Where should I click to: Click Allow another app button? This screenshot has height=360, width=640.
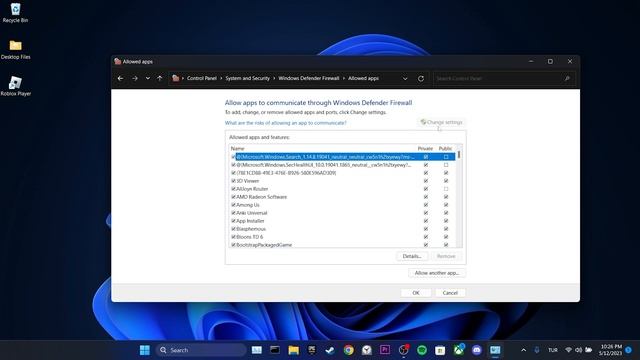437,273
